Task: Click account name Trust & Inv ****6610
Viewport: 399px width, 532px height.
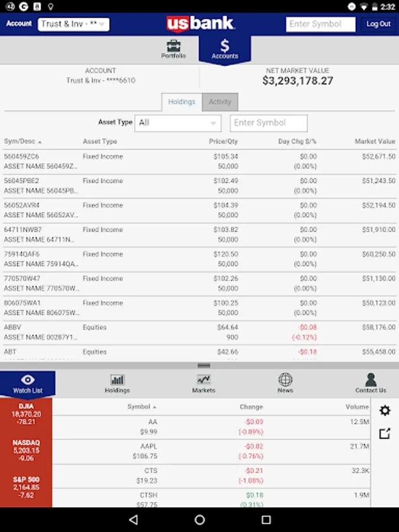Action: pyautogui.click(x=100, y=80)
